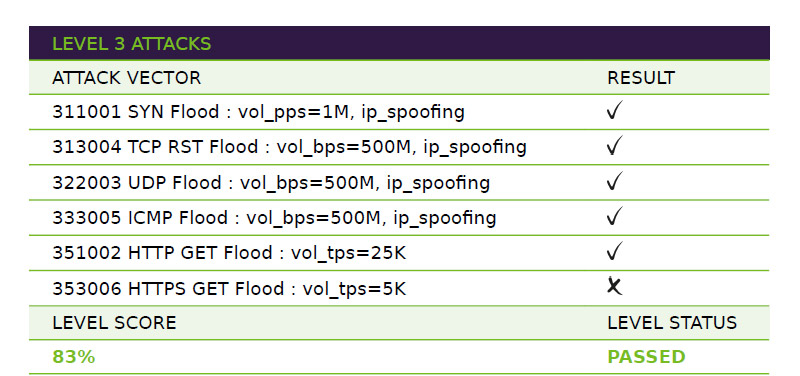Image resolution: width=800 pixels, height=376 pixels.
Task: Click the UDP Flood result checkmark
Action: tap(615, 181)
